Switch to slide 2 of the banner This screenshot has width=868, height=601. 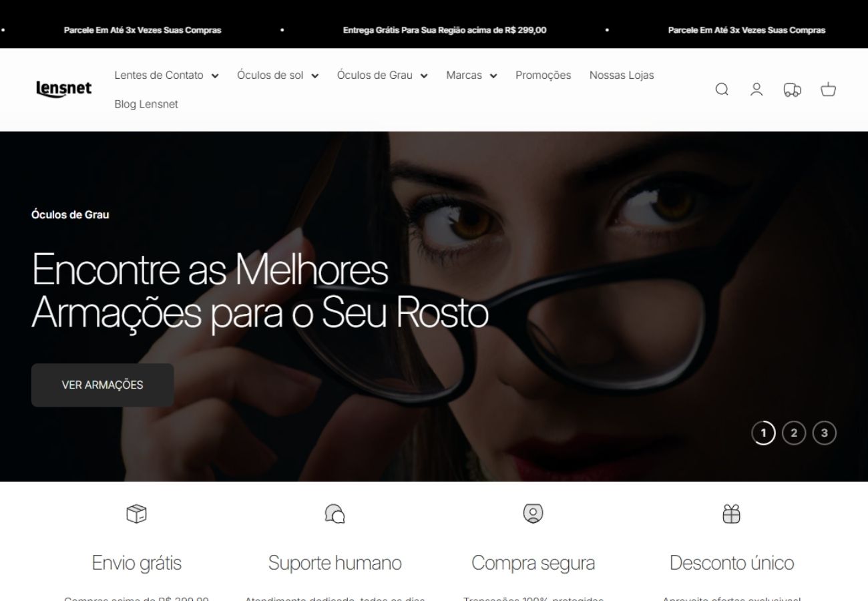coord(794,433)
